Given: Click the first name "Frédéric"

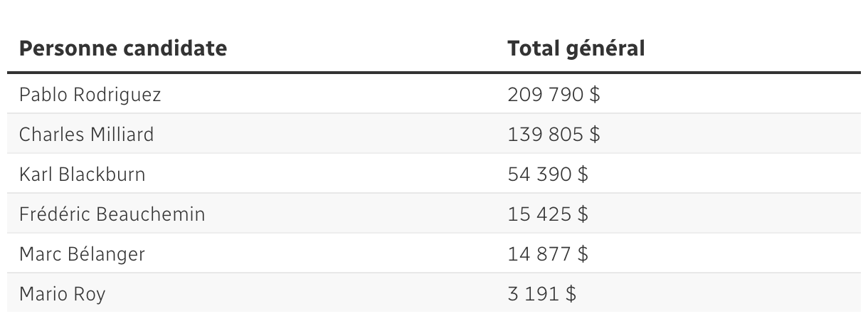Looking at the screenshot, I should pos(52,214).
